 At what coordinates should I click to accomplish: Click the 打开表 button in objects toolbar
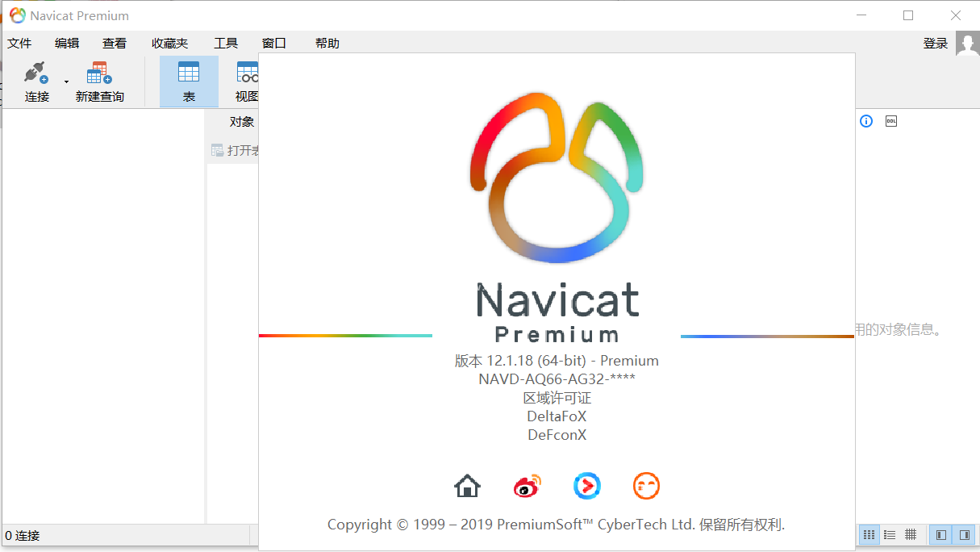pos(235,150)
